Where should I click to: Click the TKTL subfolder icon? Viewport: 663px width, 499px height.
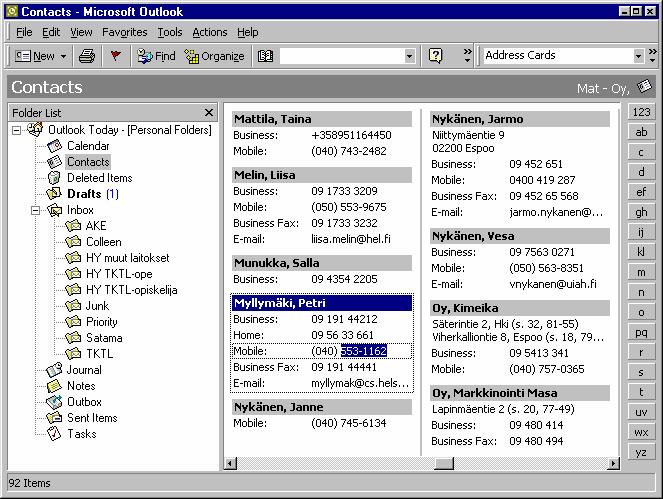click(73, 354)
